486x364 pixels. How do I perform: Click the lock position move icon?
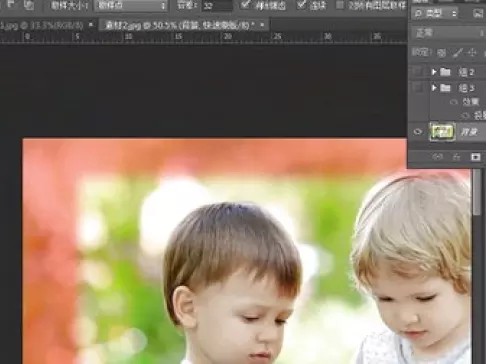pyautogui.click(x=472, y=53)
